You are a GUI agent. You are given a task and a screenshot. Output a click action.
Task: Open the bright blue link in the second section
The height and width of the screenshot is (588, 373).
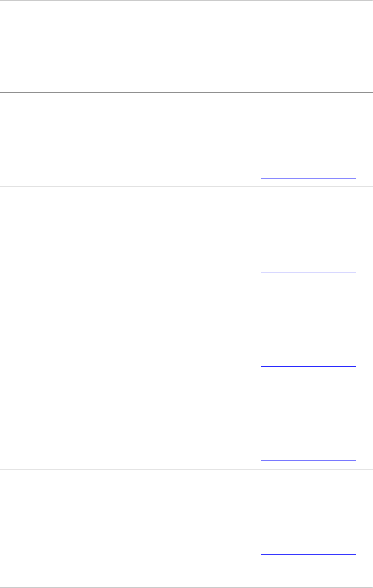pyautogui.click(x=308, y=178)
